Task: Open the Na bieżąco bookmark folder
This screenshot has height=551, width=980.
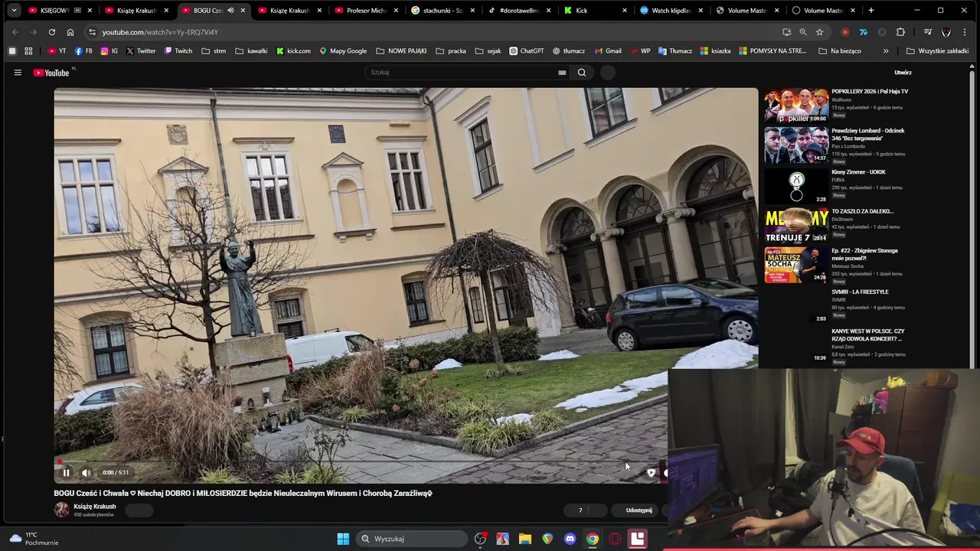Action: pos(840,51)
